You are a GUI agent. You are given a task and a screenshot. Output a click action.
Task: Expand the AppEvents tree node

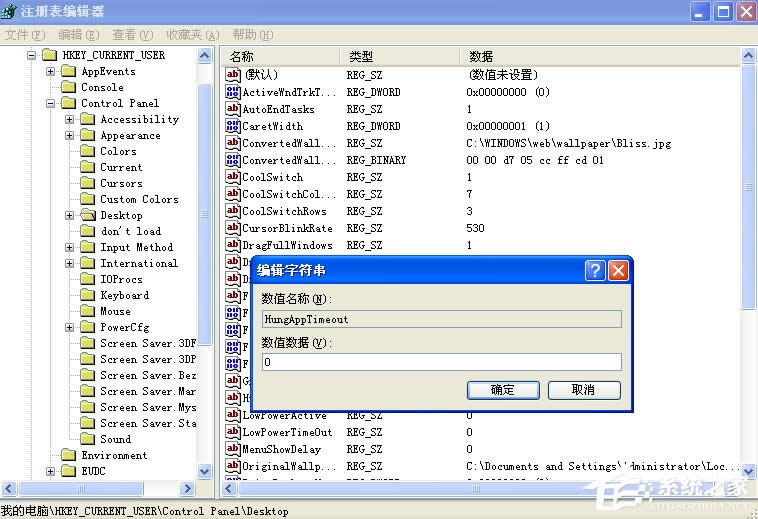point(50,71)
